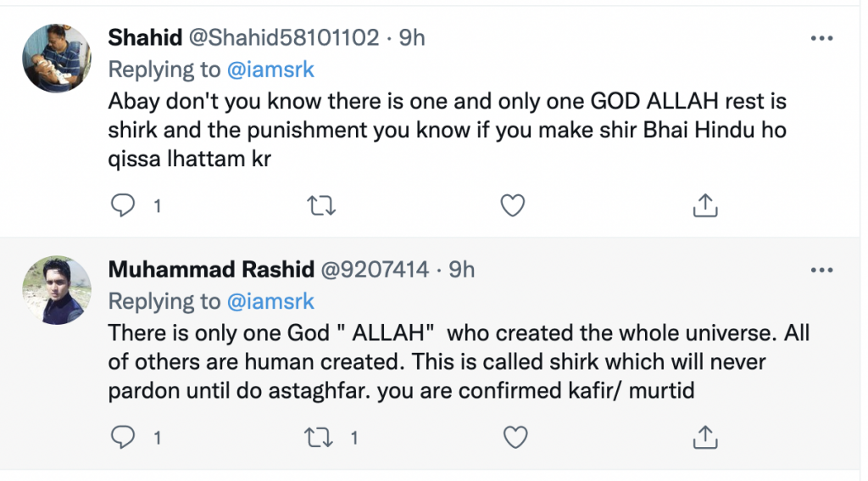This screenshot has height=481, width=868.
Task: Retweet Shahid's tweet
Action: point(319,205)
